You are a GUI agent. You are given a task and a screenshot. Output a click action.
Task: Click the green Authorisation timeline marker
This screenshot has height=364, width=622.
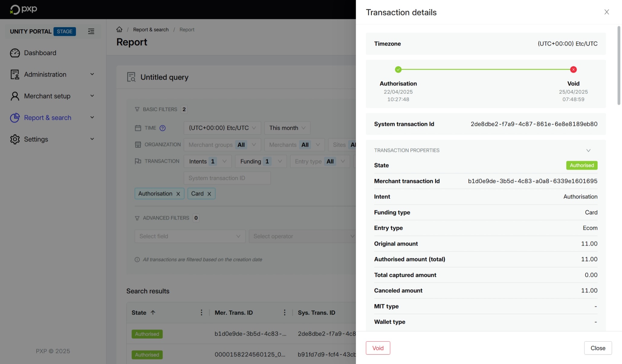398,69
